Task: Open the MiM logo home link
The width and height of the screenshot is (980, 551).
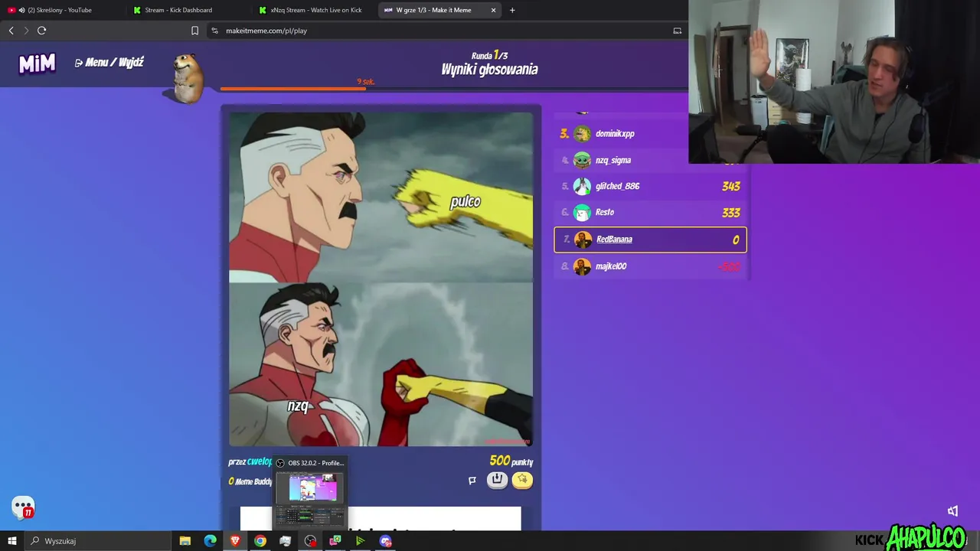Action: [37, 64]
